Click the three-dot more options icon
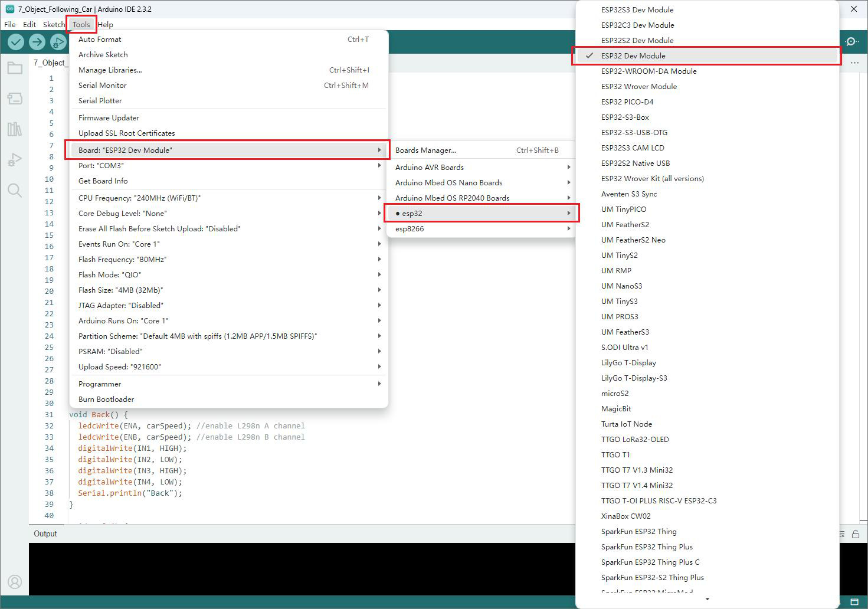 [x=854, y=63]
